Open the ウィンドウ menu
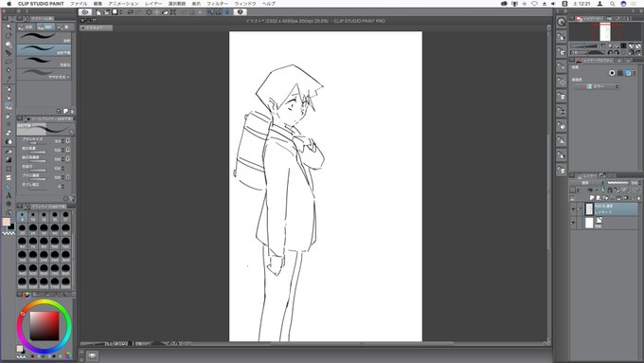This screenshot has height=363, width=644. [x=245, y=3]
